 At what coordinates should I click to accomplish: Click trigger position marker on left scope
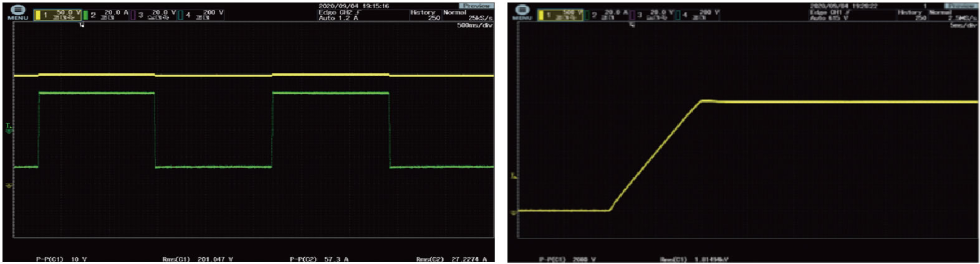[82, 24]
